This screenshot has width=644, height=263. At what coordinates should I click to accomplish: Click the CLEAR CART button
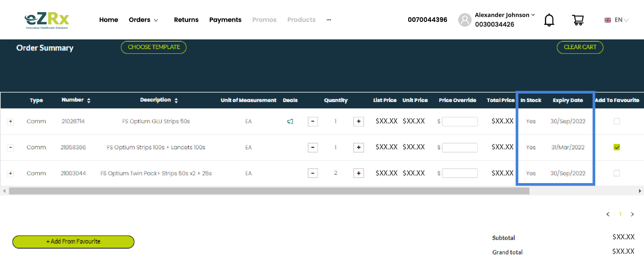pyautogui.click(x=580, y=47)
